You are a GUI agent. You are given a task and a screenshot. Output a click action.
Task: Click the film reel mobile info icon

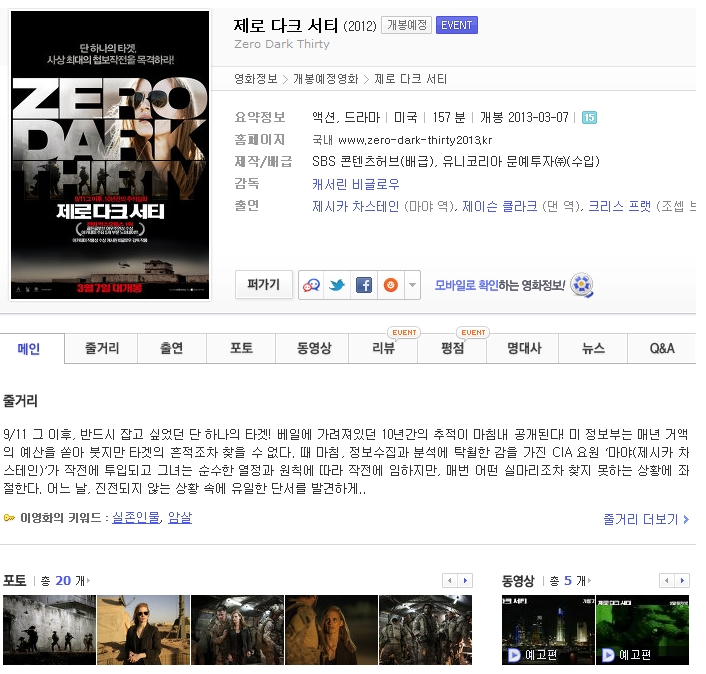point(583,286)
